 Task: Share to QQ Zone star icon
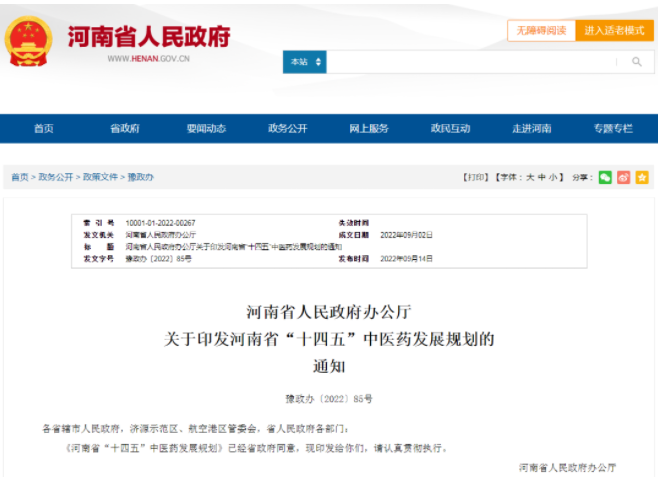[641, 177]
